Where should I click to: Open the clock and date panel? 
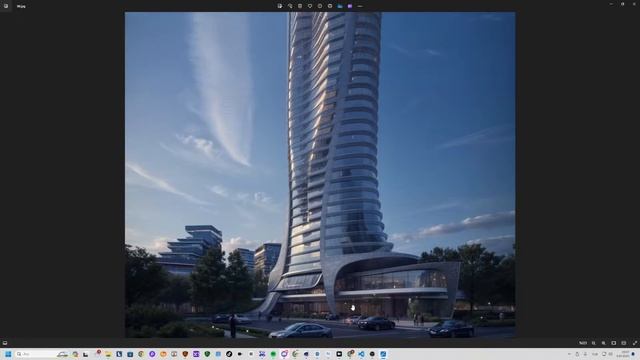click(x=624, y=354)
